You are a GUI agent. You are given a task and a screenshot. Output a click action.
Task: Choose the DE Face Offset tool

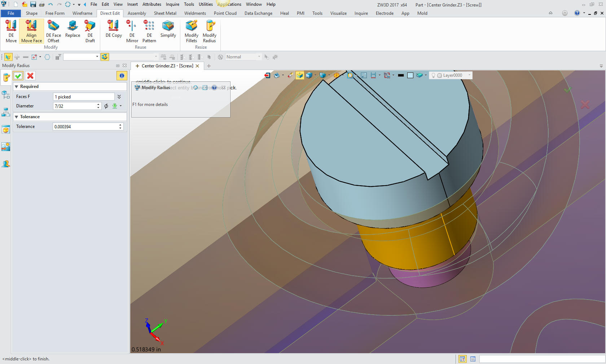click(x=53, y=31)
